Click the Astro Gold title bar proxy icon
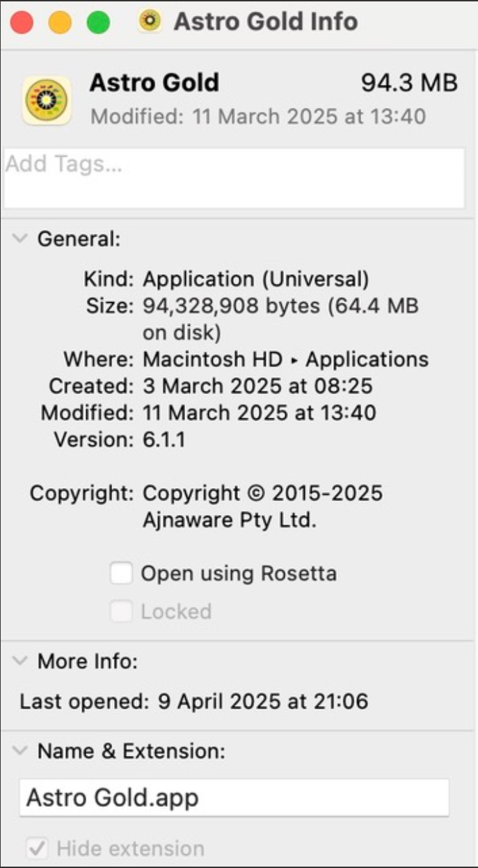 click(x=150, y=22)
